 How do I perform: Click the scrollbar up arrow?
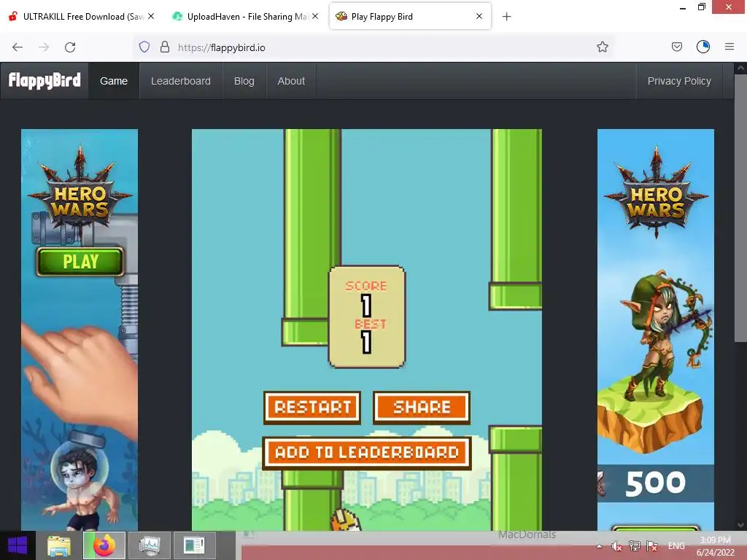740,68
